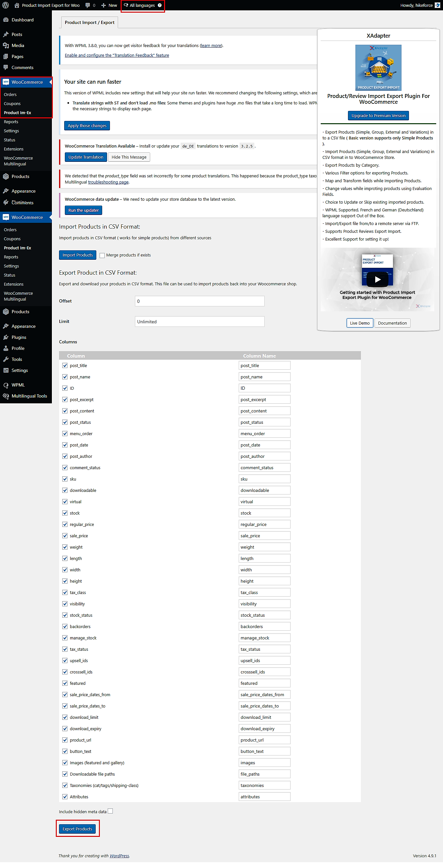Click the Media icon in sidebar
The height and width of the screenshot is (868, 443).
click(6, 45)
